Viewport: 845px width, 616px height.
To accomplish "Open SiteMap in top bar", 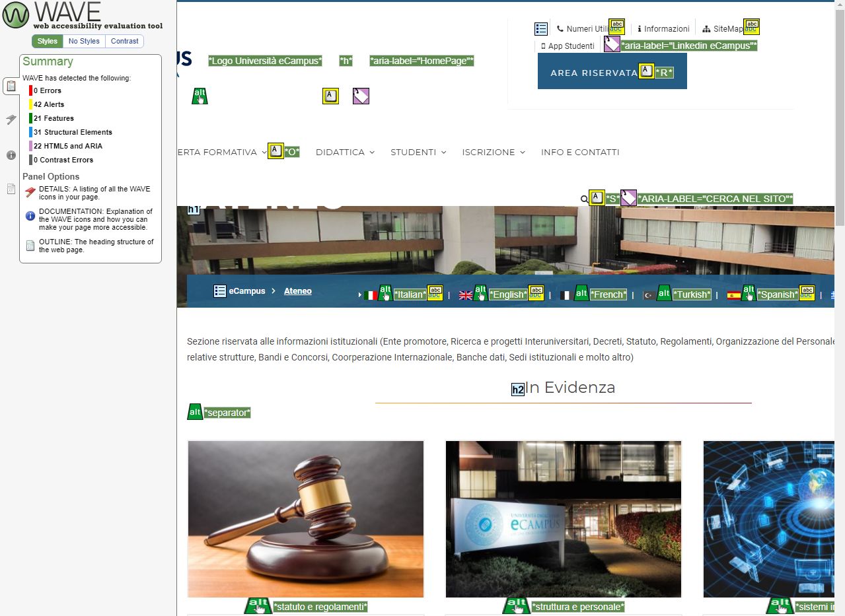I will 723,29.
